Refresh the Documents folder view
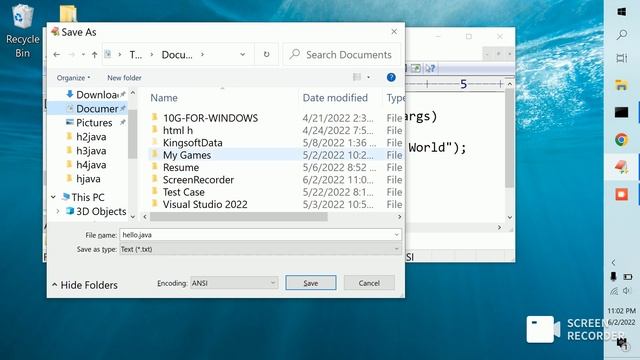640x360 pixels. pyautogui.click(x=267, y=54)
